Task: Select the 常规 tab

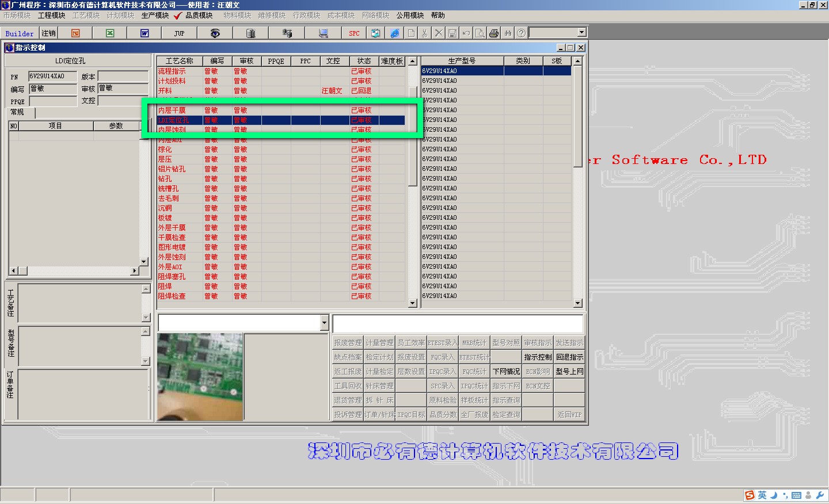Action: click(x=17, y=112)
